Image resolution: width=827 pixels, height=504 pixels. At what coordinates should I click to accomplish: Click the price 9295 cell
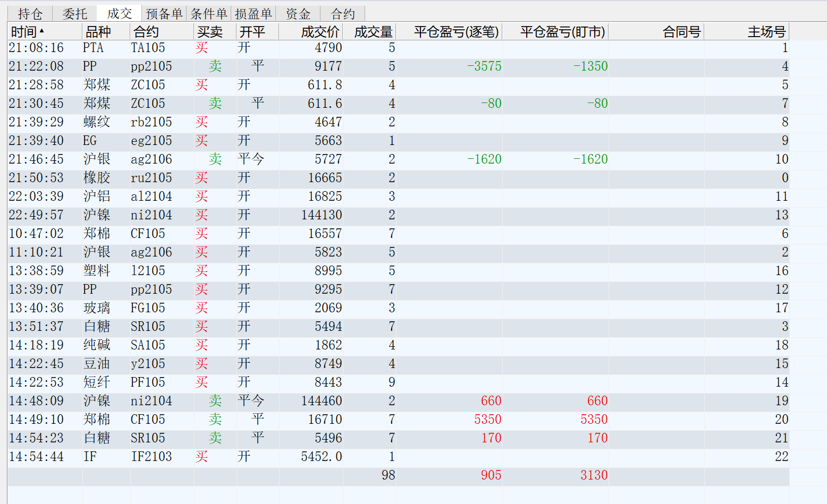click(x=328, y=289)
